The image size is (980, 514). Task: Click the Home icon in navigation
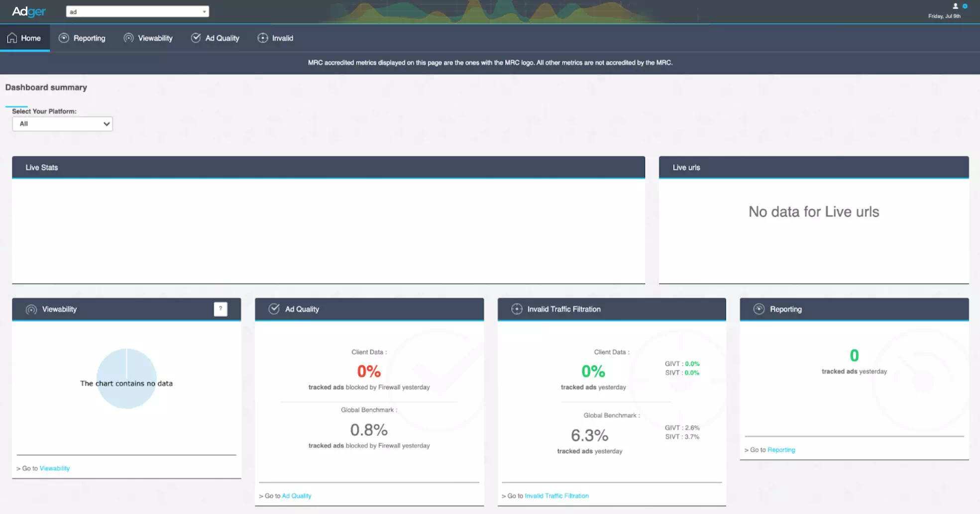[x=12, y=38]
